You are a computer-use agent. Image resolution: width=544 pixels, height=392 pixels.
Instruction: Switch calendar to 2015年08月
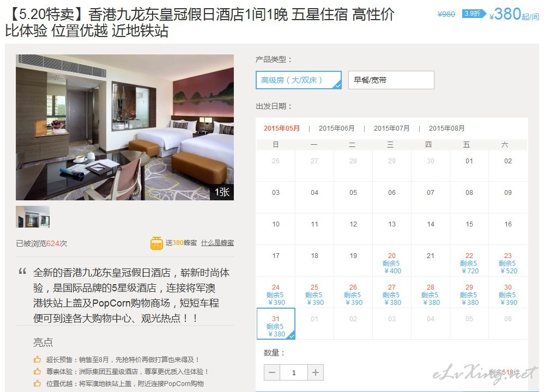(x=446, y=128)
